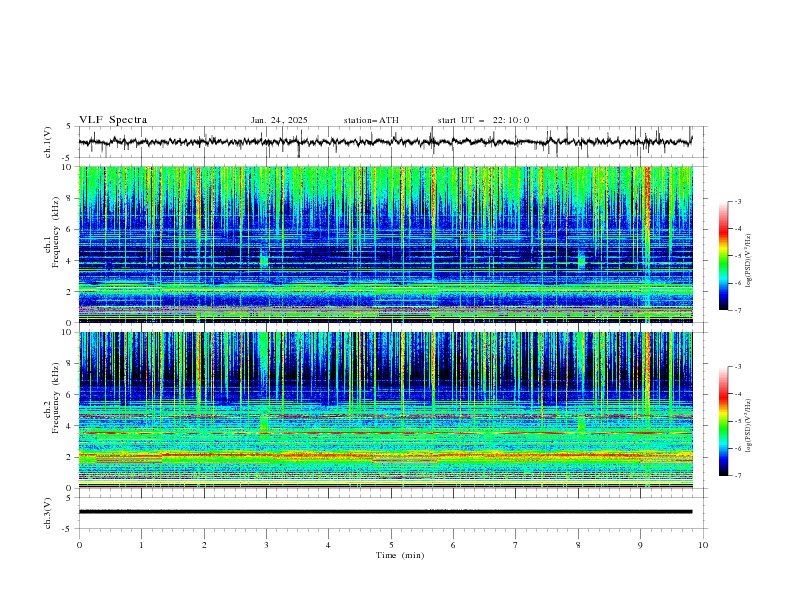This screenshot has height=612, width=792.
Task: Click the "-7" label on ch.2 color bar
Action: point(737,476)
